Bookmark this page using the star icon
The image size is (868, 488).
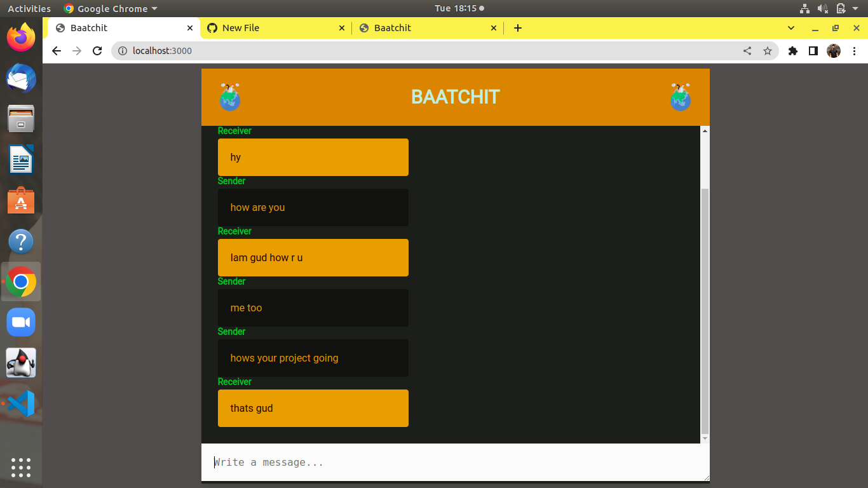[x=768, y=51]
